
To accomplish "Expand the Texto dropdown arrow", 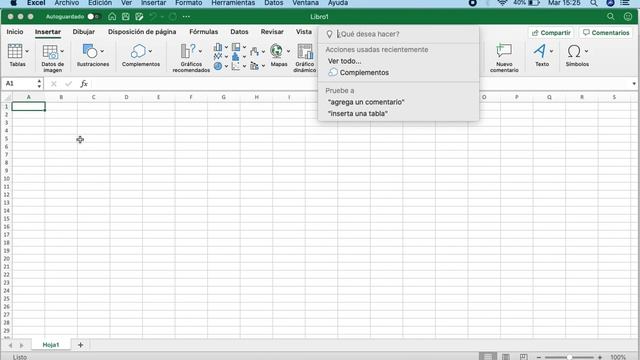I will point(551,51).
